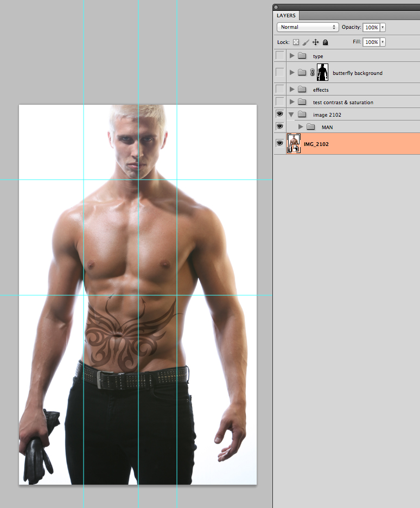Click test contrast & saturation folder icon
420x508 pixels.
302,101
